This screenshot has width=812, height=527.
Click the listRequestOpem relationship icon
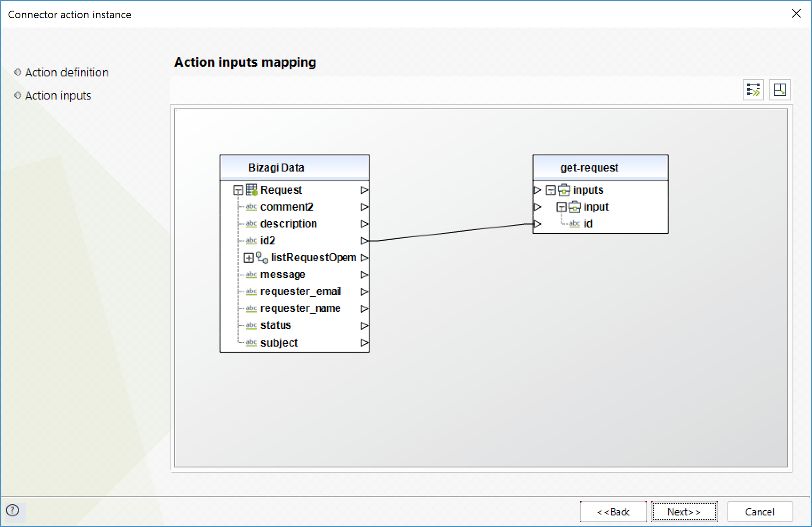262,258
